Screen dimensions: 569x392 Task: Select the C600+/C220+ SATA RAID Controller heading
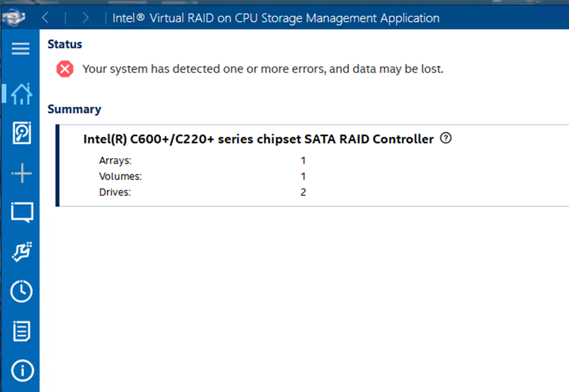(x=259, y=139)
